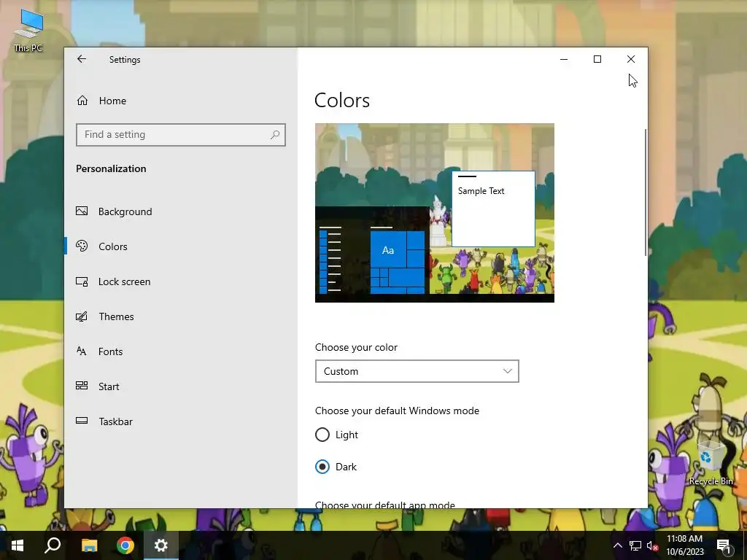The width and height of the screenshot is (747, 560).
Task: Click the Background picture icon in sidebar
Action: click(x=82, y=211)
